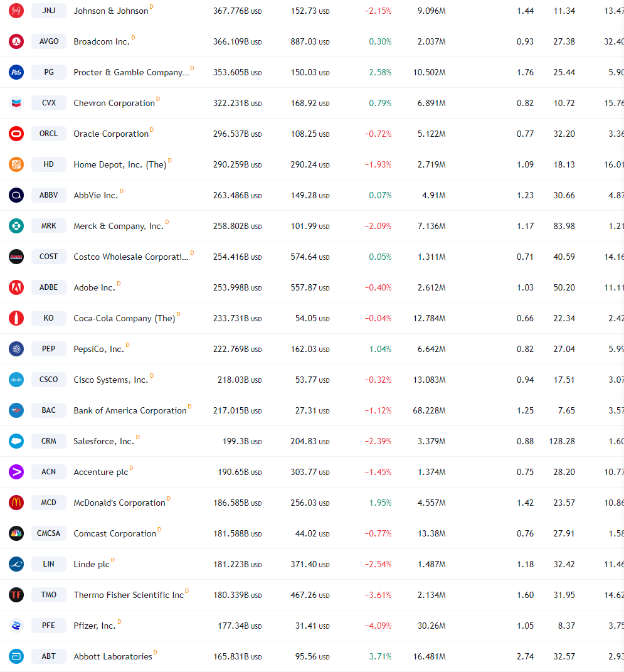Select the KO ticker badge
This screenshot has width=624, height=672.
[x=49, y=318]
